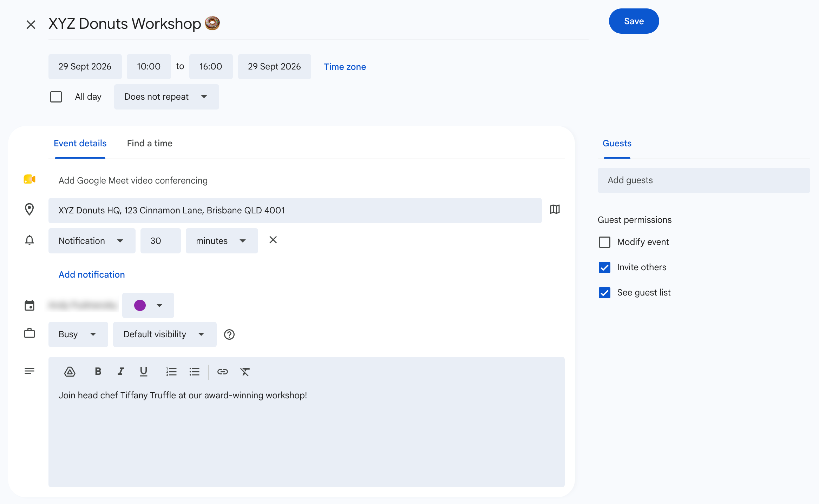Toggle italic formatting in description
Screen dimensions: 819x504
coord(121,371)
